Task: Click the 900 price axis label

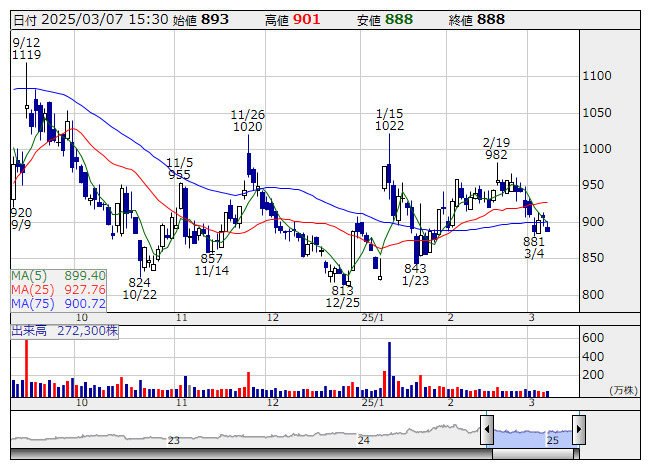Action: [x=593, y=222]
